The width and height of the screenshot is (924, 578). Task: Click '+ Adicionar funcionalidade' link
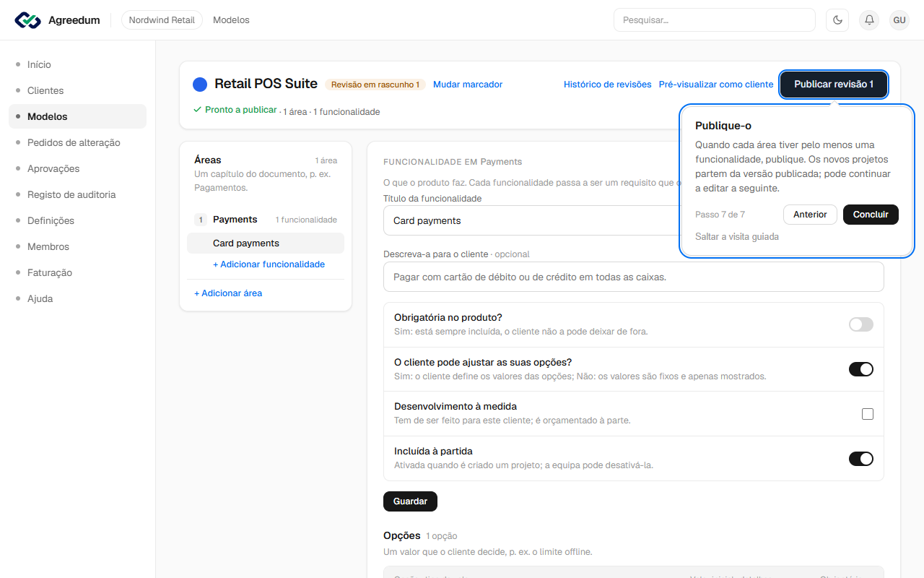pyautogui.click(x=269, y=264)
